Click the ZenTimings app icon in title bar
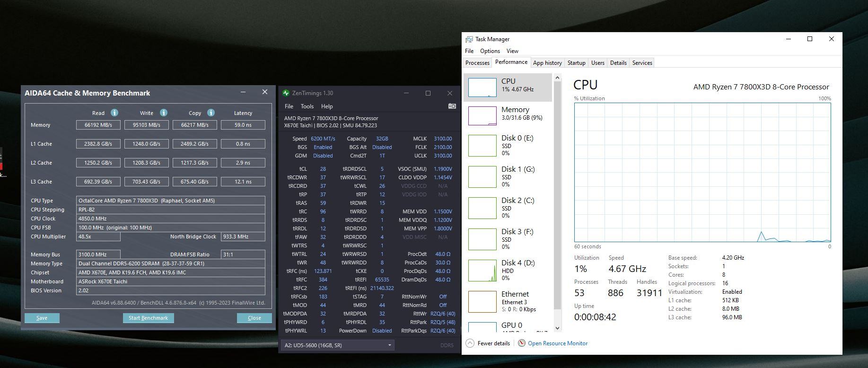Screen dimensions: 868x368 [x=286, y=93]
